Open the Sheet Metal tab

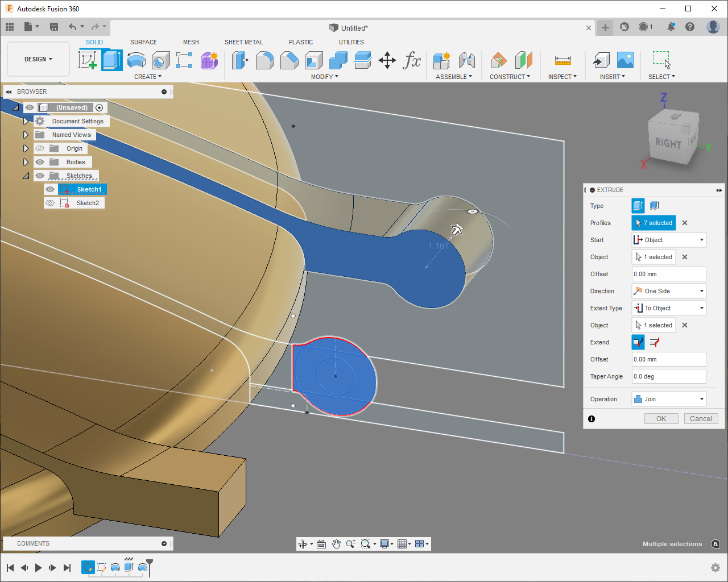pyautogui.click(x=243, y=42)
